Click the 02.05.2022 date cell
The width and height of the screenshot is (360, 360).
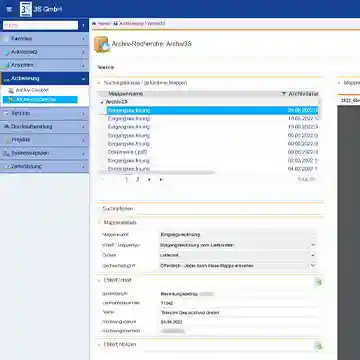tap(303, 161)
